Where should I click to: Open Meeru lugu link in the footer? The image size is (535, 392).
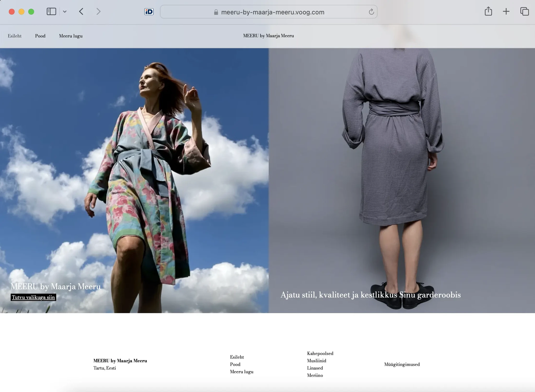pos(242,372)
